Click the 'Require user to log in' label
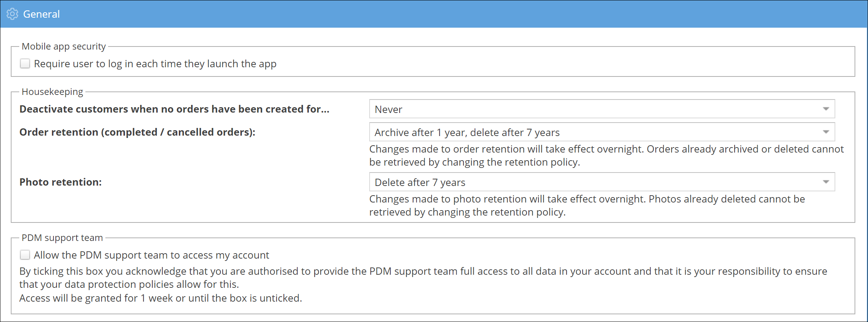The height and width of the screenshot is (322, 868). [155, 64]
